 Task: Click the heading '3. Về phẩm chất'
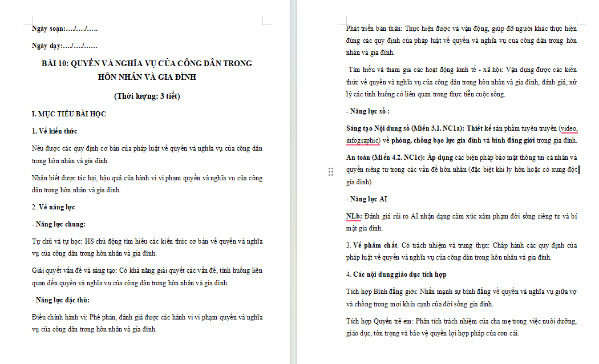[372, 245]
